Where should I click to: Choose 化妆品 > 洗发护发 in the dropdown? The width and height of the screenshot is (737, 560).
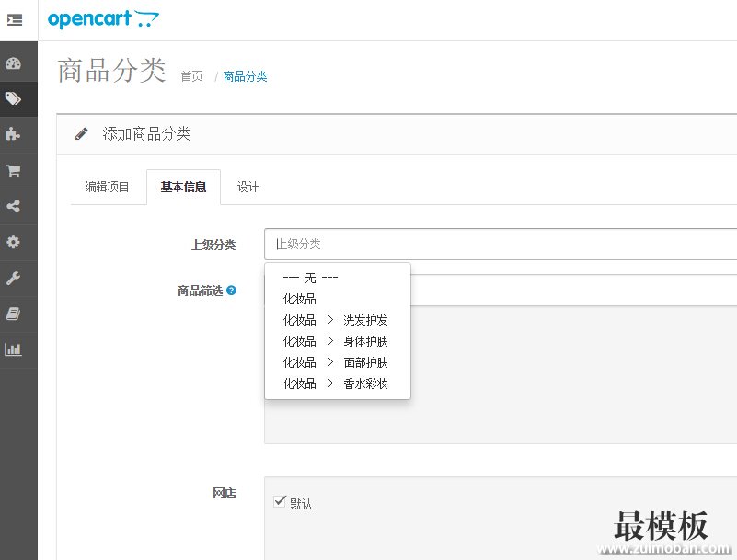335,320
